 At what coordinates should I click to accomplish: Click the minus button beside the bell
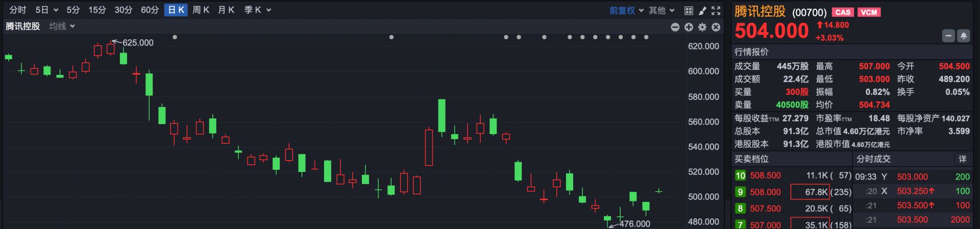(948, 36)
